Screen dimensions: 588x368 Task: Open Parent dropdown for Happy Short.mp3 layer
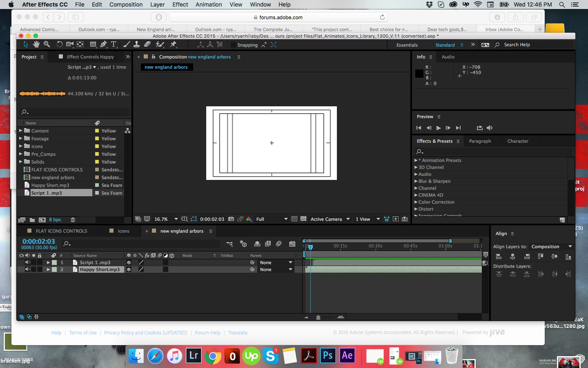276,269
